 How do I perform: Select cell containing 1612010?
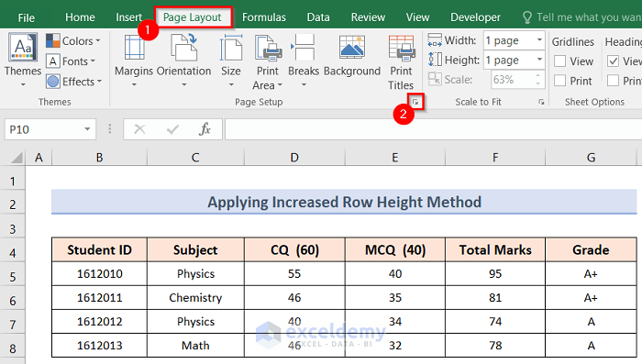point(99,273)
